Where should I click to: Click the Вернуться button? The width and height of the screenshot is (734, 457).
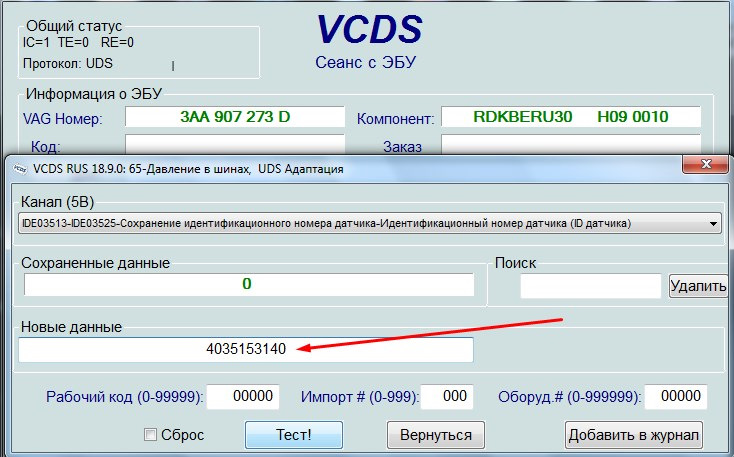tap(436, 435)
